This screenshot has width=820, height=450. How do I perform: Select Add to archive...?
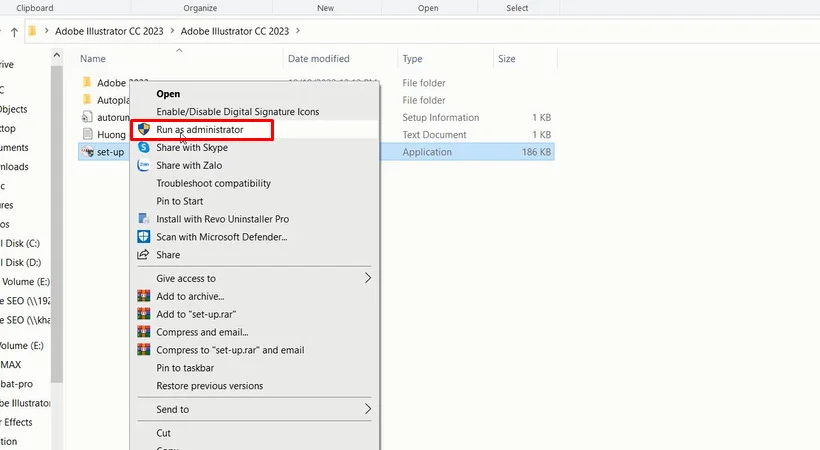(190, 296)
